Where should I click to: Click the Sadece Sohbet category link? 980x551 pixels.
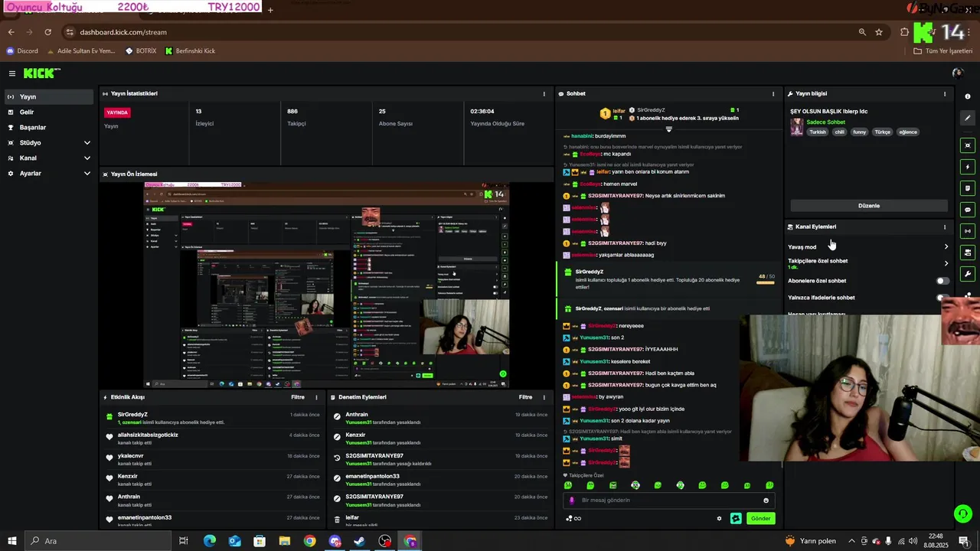click(825, 122)
